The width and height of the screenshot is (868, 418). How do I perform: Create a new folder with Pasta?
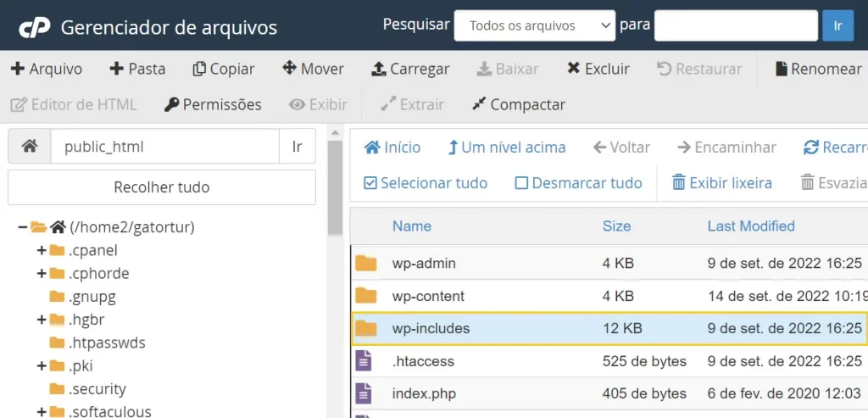click(x=137, y=69)
